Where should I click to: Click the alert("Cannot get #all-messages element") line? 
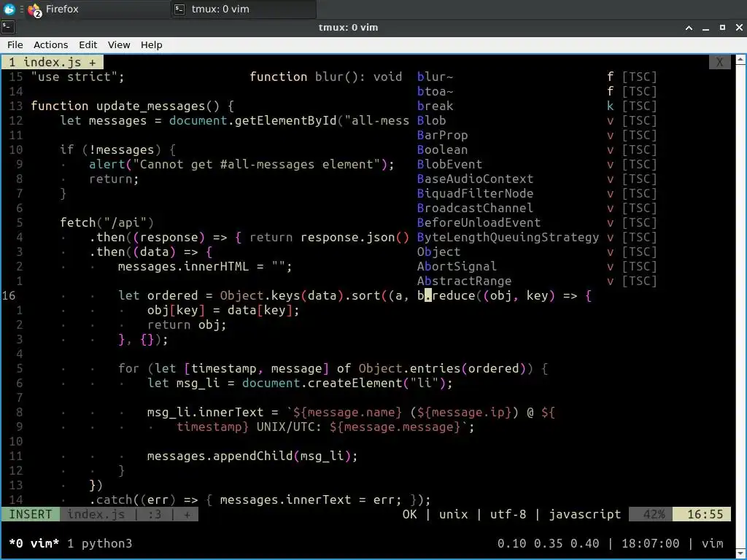(x=241, y=164)
